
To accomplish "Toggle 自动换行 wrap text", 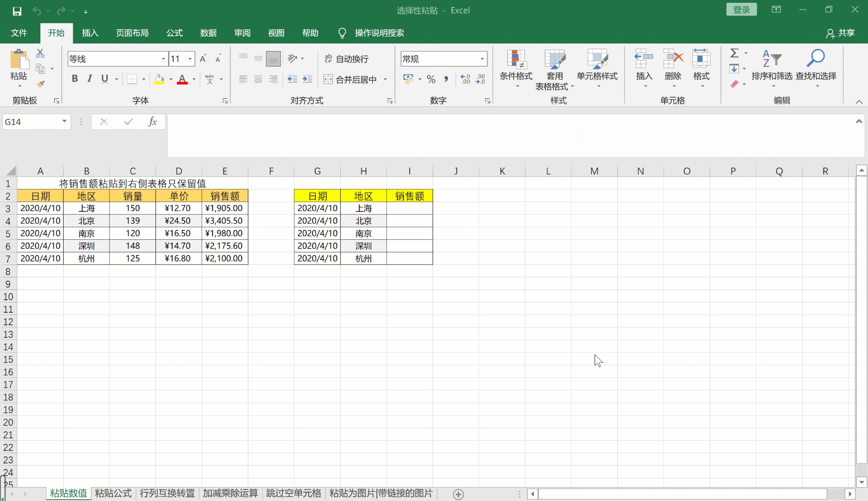I will (x=347, y=59).
